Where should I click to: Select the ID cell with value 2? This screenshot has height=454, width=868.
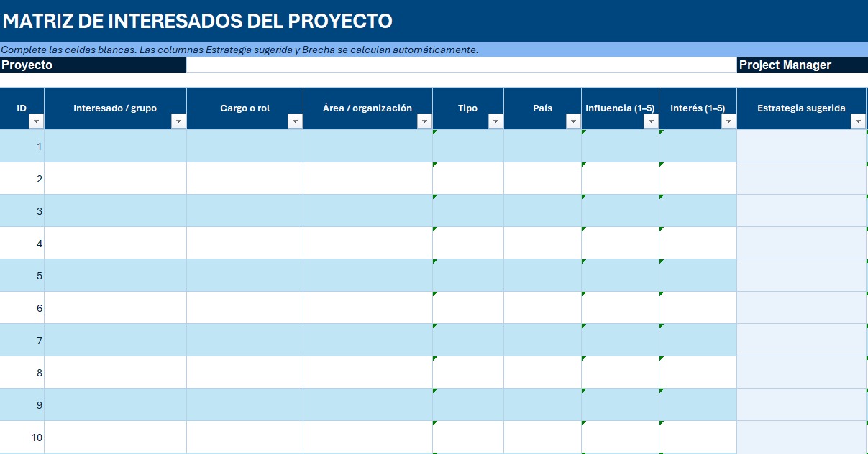click(x=22, y=178)
